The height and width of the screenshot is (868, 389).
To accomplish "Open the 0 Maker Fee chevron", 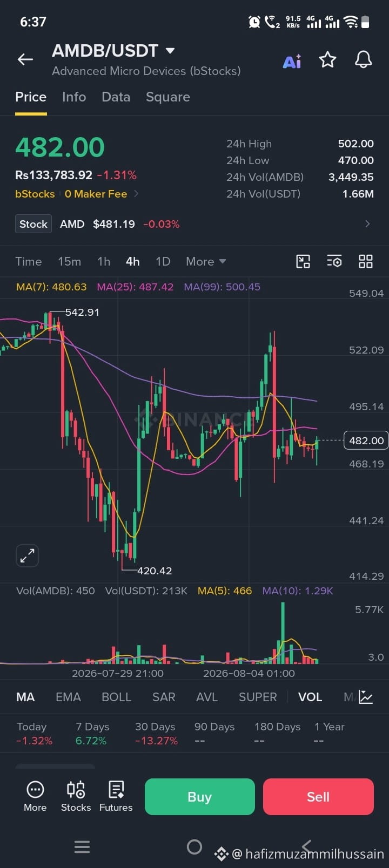I will click(x=136, y=194).
